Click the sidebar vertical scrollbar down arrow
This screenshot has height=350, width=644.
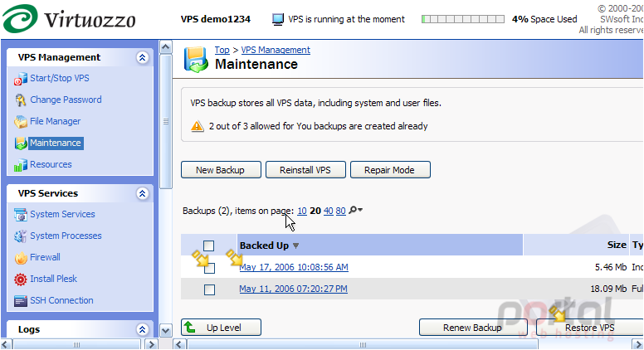click(x=166, y=330)
